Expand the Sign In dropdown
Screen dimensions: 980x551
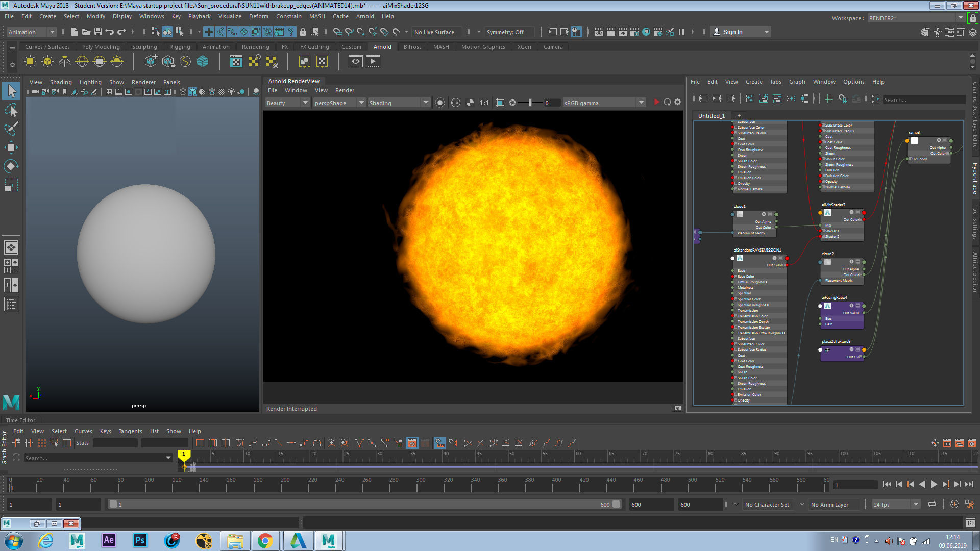pyautogui.click(x=766, y=32)
